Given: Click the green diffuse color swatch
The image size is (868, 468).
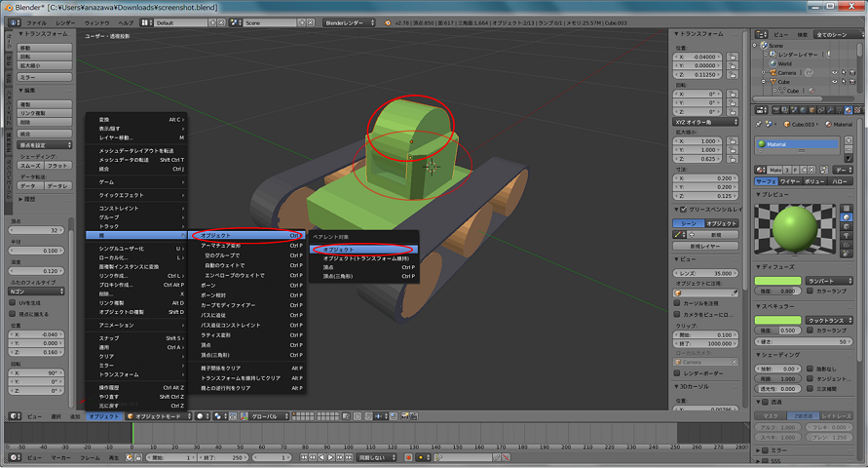Looking at the screenshot, I should [x=778, y=280].
